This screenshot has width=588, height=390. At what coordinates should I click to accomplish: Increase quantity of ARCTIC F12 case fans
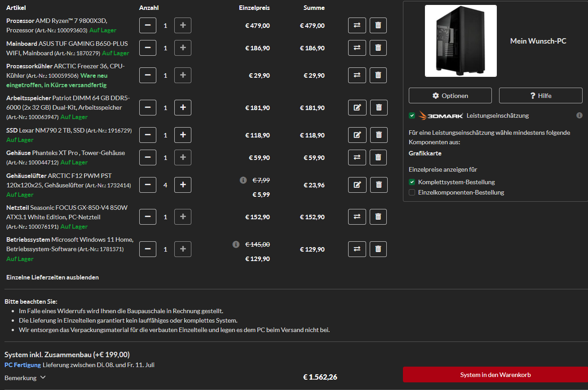coord(183,185)
